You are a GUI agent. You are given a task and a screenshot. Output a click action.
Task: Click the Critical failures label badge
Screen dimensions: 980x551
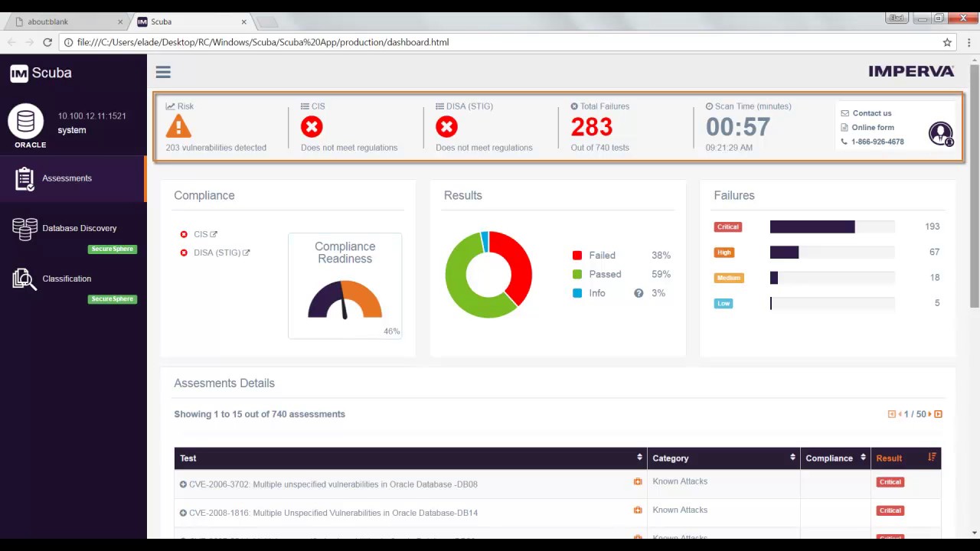[727, 227]
